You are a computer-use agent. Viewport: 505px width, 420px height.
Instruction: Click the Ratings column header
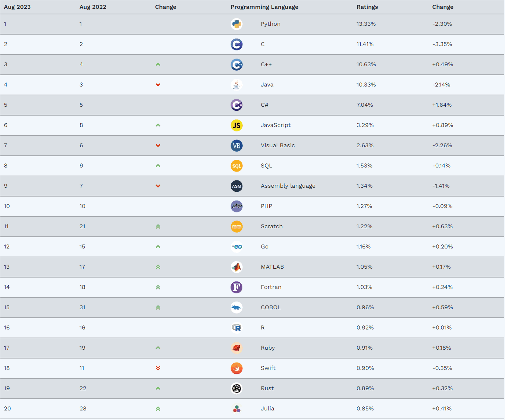pyautogui.click(x=367, y=7)
